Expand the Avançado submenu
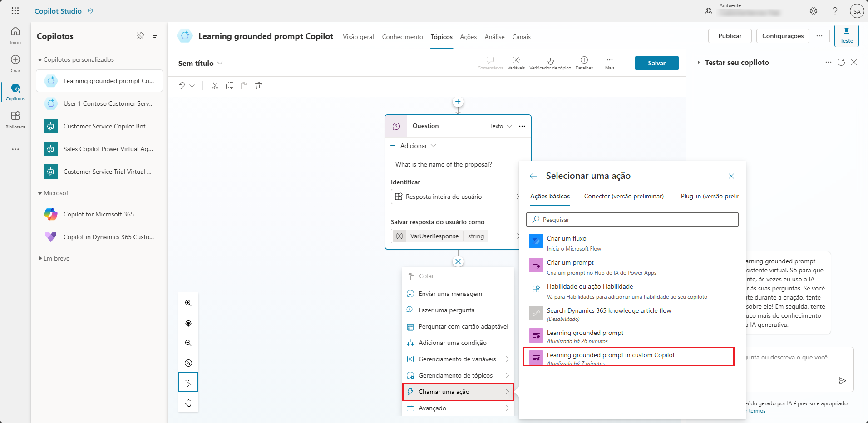 pos(458,408)
